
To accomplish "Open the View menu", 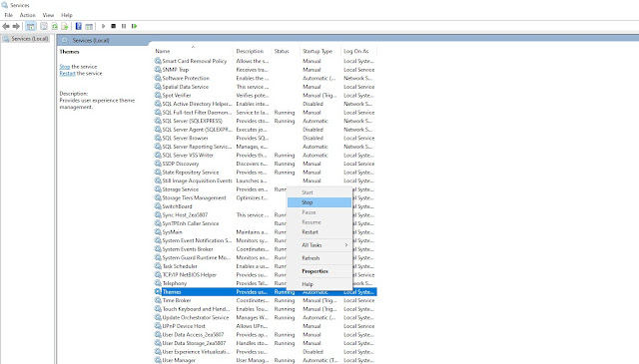I will (48, 15).
